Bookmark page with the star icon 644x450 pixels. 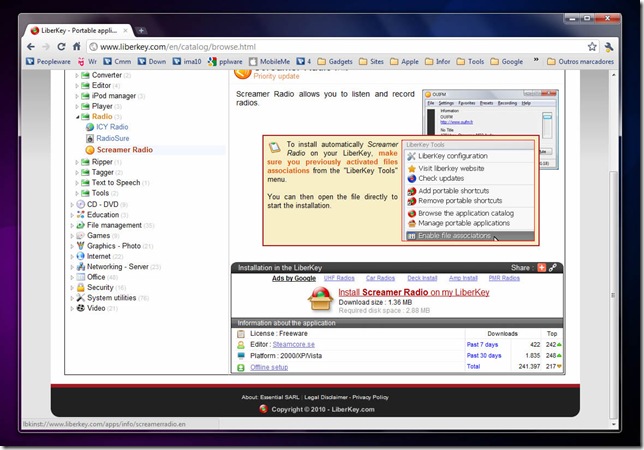(592, 46)
